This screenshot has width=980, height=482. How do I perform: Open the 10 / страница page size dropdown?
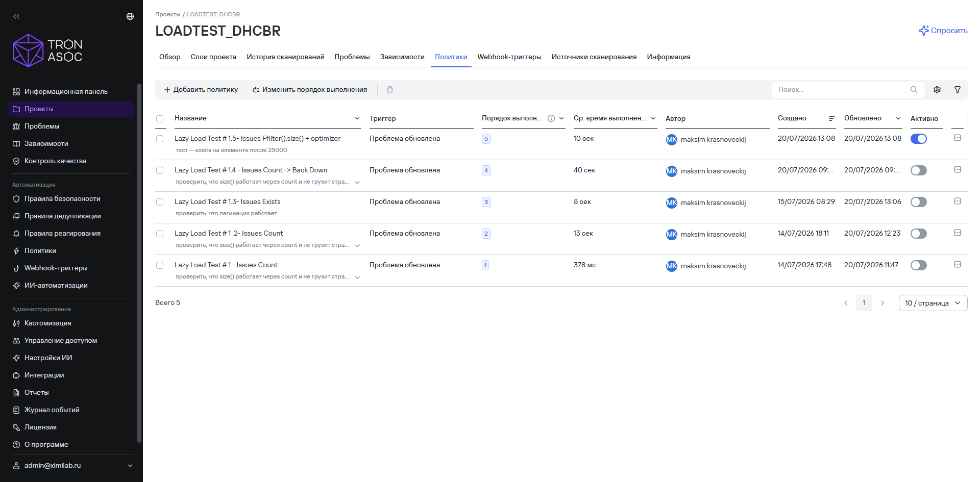pyautogui.click(x=933, y=303)
